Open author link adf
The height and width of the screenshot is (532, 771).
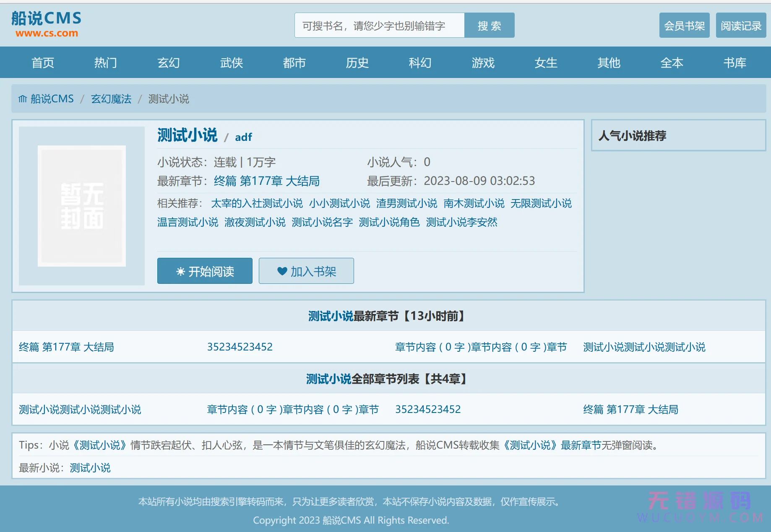click(243, 137)
